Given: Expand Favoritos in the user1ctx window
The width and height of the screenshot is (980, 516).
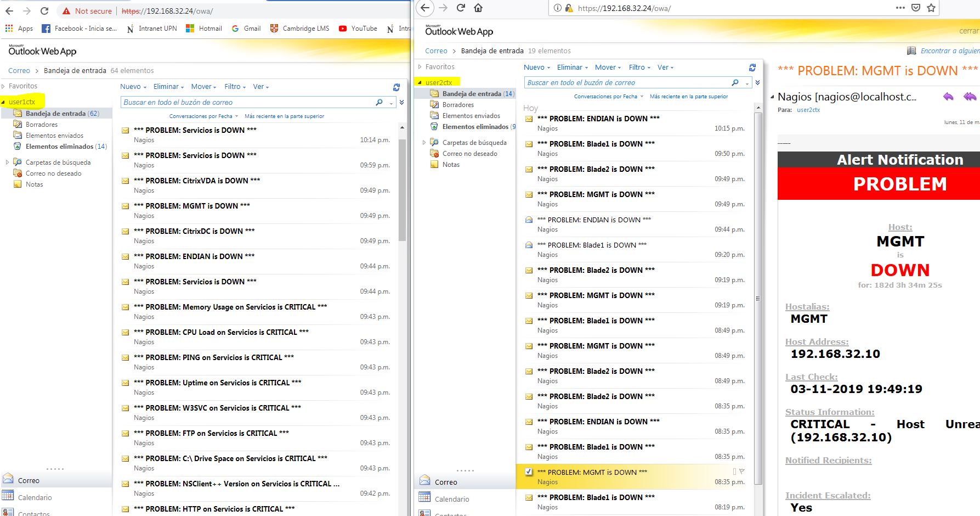Looking at the screenshot, I should point(3,86).
